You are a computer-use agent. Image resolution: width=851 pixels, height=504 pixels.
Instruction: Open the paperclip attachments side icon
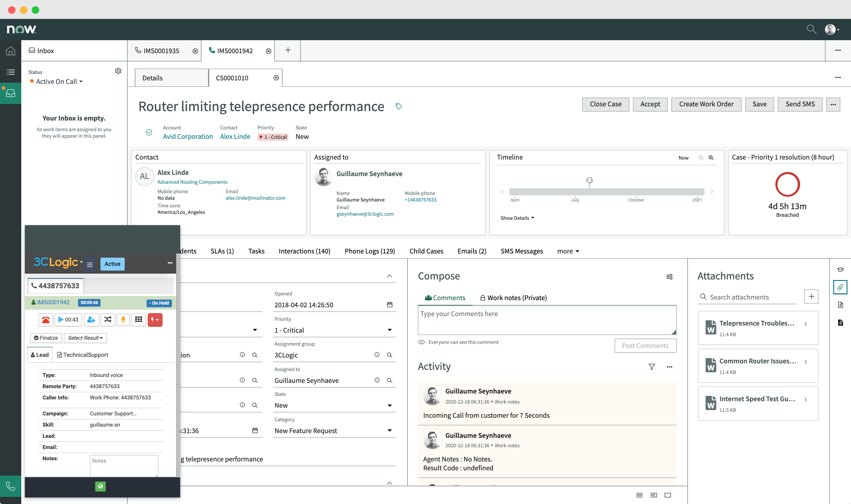click(x=840, y=287)
